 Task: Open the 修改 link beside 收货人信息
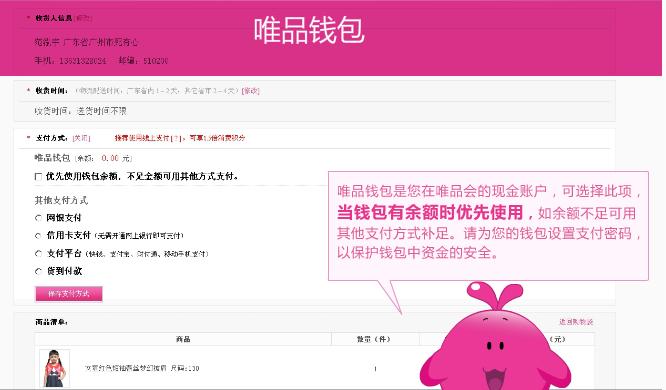[x=83, y=18]
